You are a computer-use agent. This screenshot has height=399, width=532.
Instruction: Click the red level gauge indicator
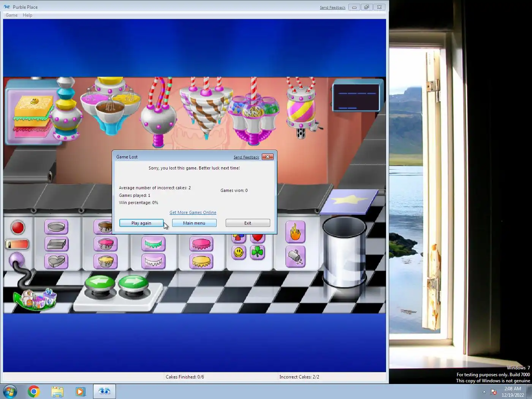(x=17, y=244)
